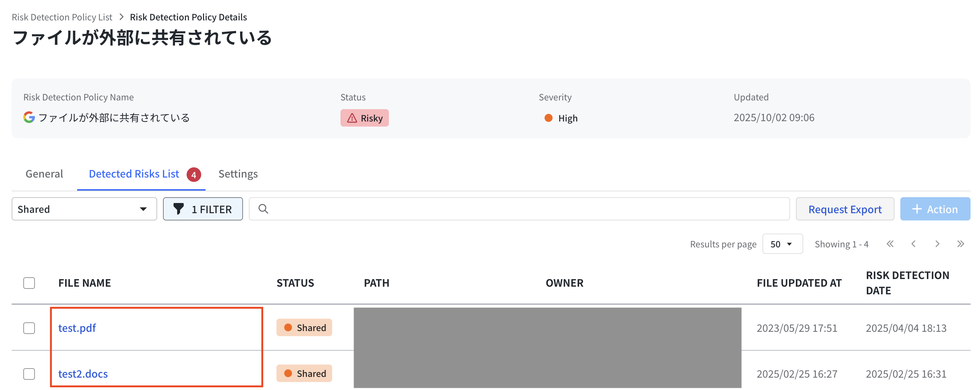Click the 2025/02/25 16:27 updated date
The height and width of the screenshot is (390, 980).
pyautogui.click(x=797, y=374)
